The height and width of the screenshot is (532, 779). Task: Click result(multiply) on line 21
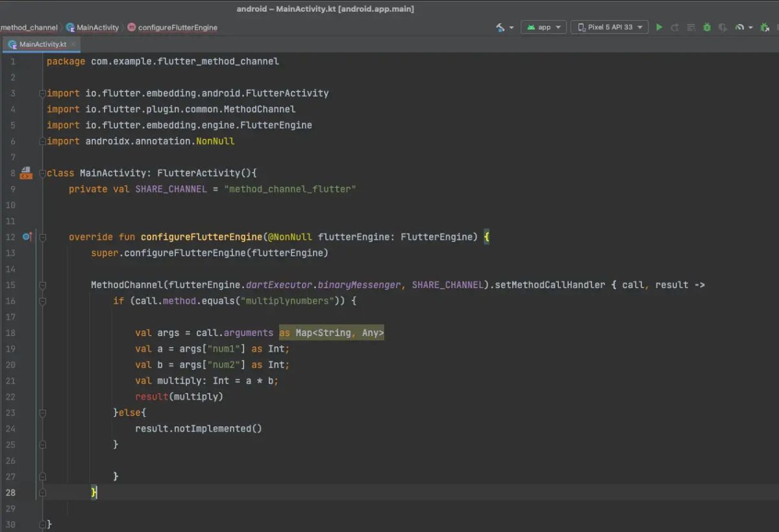coord(179,396)
